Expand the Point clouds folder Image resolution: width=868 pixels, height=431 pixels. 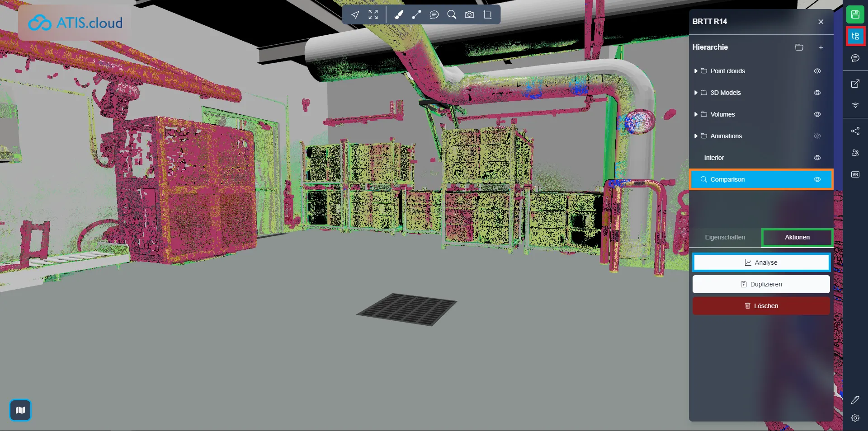click(696, 71)
